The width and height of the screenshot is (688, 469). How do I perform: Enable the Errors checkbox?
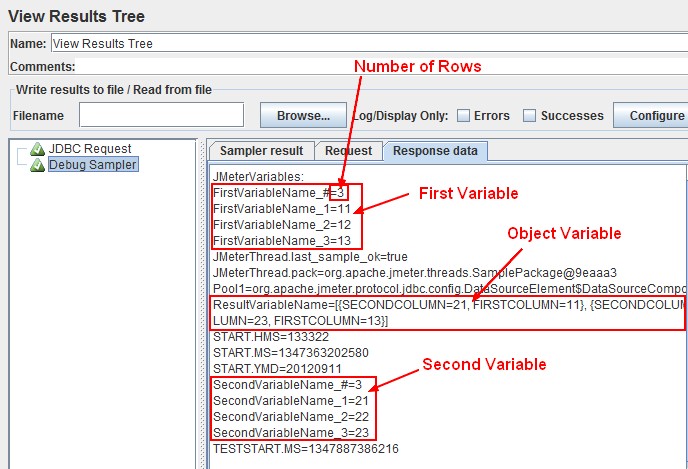[464, 116]
